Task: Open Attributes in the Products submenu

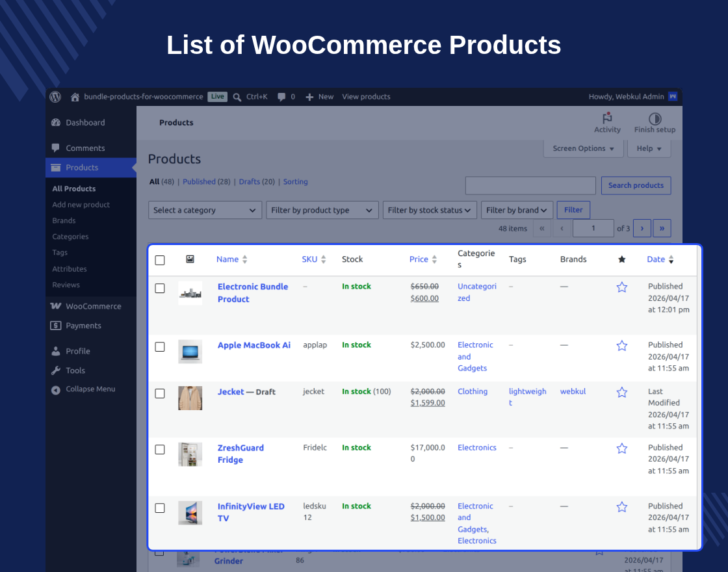Action: [70, 269]
